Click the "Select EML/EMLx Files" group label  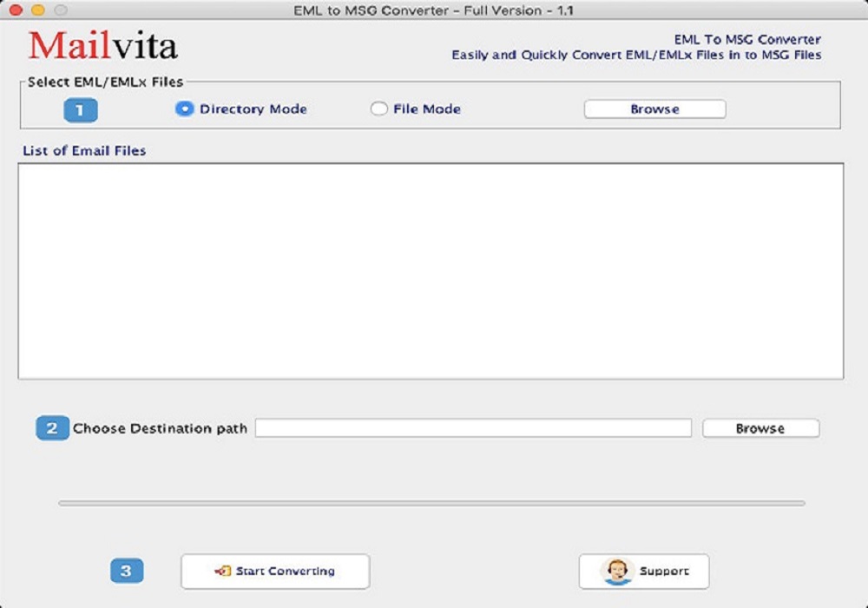(105, 82)
